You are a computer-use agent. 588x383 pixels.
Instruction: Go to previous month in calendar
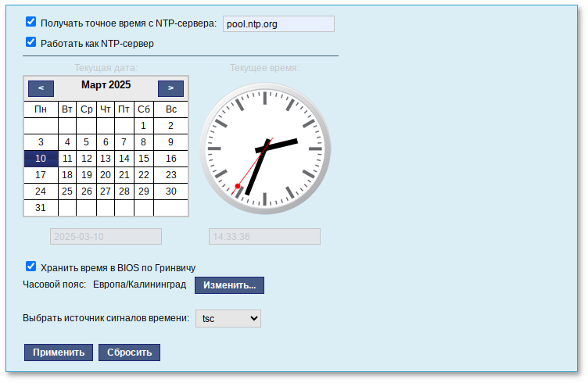tap(41, 88)
